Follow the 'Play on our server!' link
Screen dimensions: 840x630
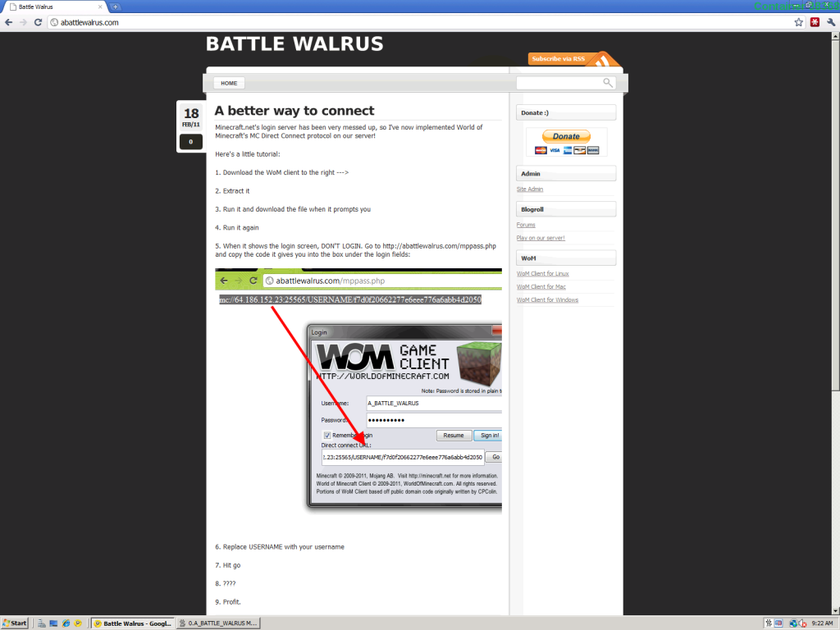pyautogui.click(x=540, y=238)
